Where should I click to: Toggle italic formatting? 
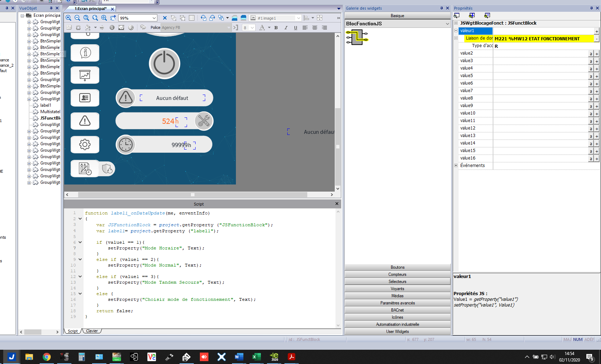point(286,27)
